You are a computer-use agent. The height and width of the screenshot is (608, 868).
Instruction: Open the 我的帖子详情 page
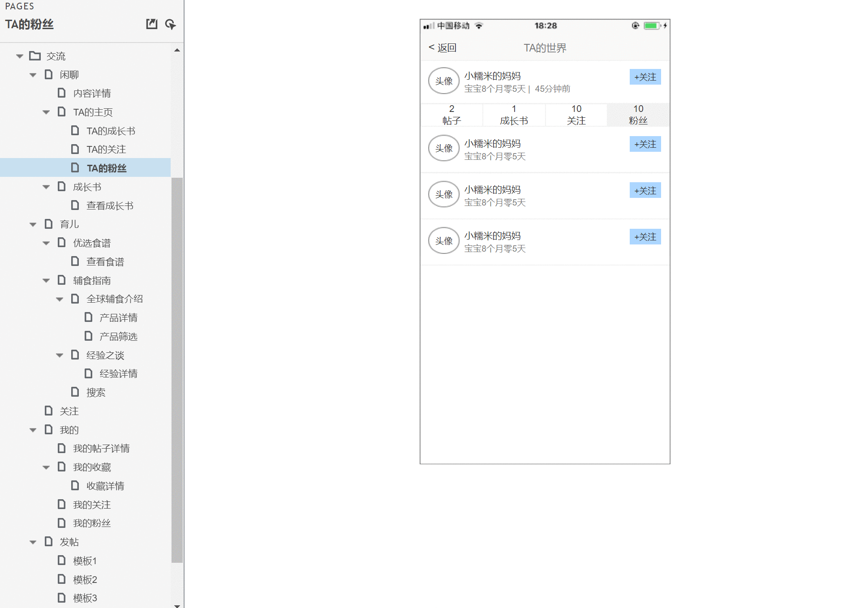pyautogui.click(x=101, y=448)
